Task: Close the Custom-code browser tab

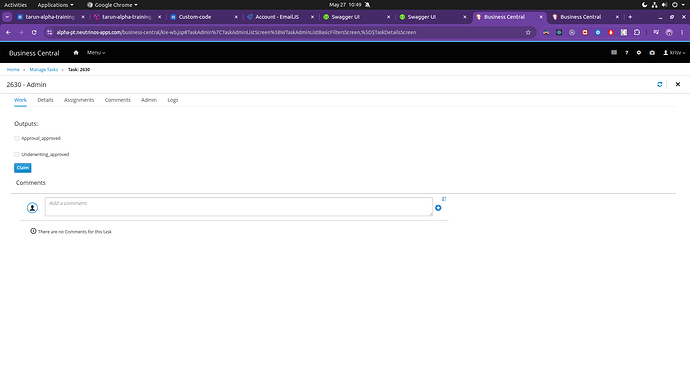Action: pos(236,17)
